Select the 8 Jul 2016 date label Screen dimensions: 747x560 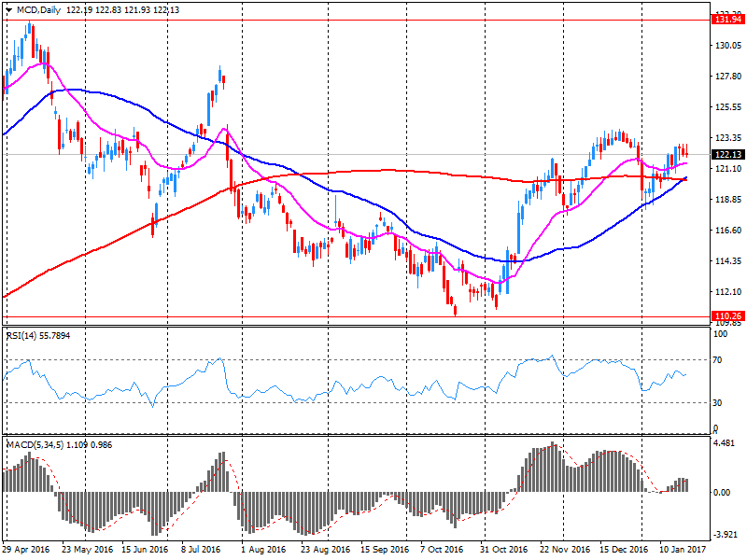click(200, 549)
